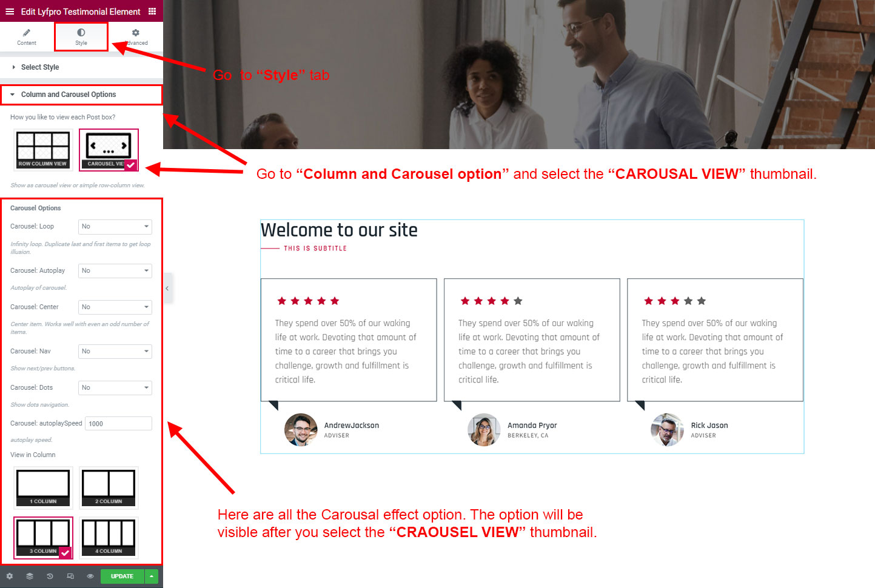Click the green UPDATE button
The width and height of the screenshot is (875, 588).
tap(122, 576)
